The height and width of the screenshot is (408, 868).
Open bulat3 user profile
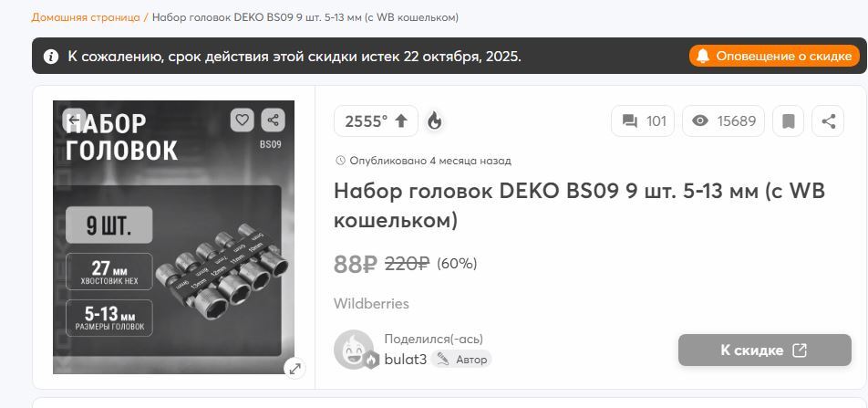405,360
